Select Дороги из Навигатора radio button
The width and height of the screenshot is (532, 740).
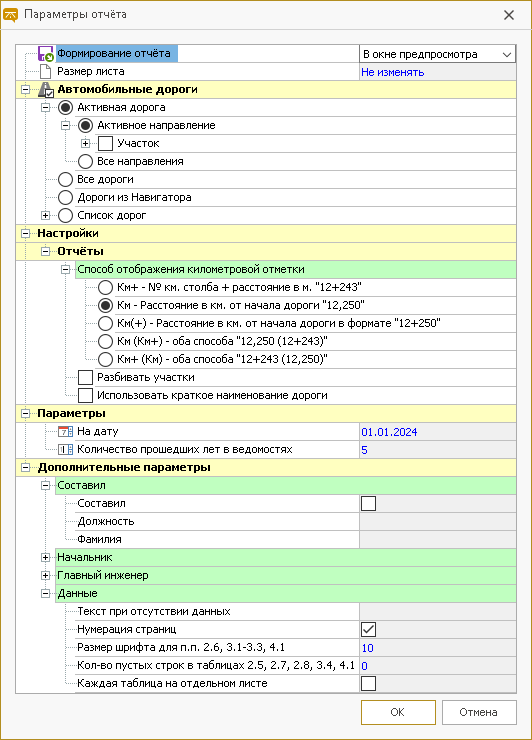[65, 197]
